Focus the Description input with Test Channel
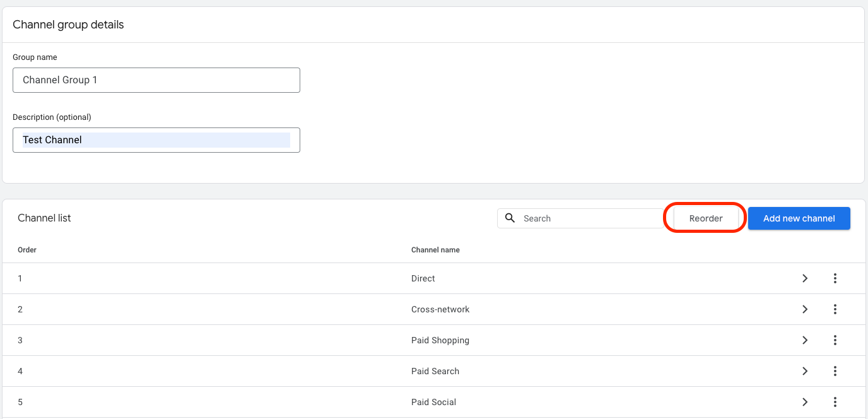This screenshot has height=419, width=868. 156,140
